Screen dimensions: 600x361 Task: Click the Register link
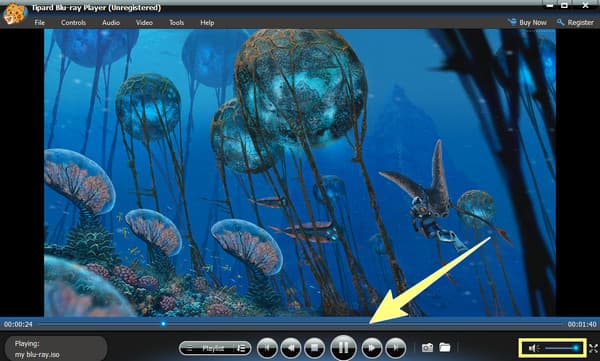pyautogui.click(x=575, y=22)
